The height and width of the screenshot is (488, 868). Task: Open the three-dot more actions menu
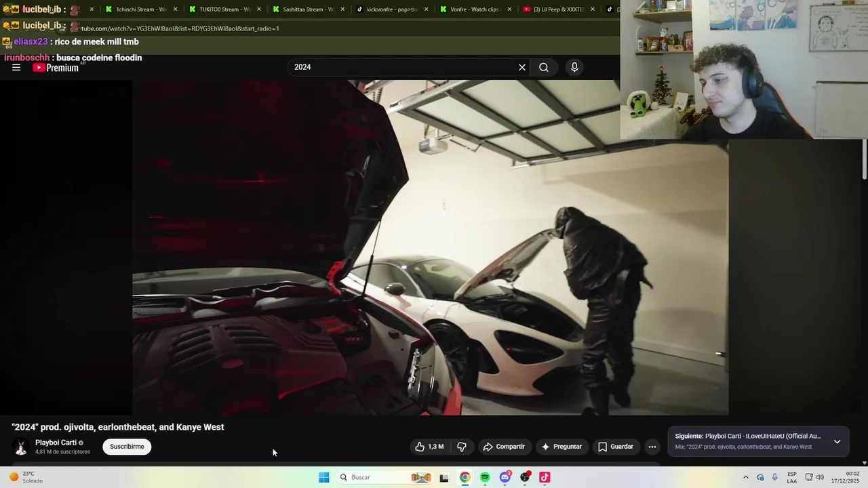click(652, 447)
